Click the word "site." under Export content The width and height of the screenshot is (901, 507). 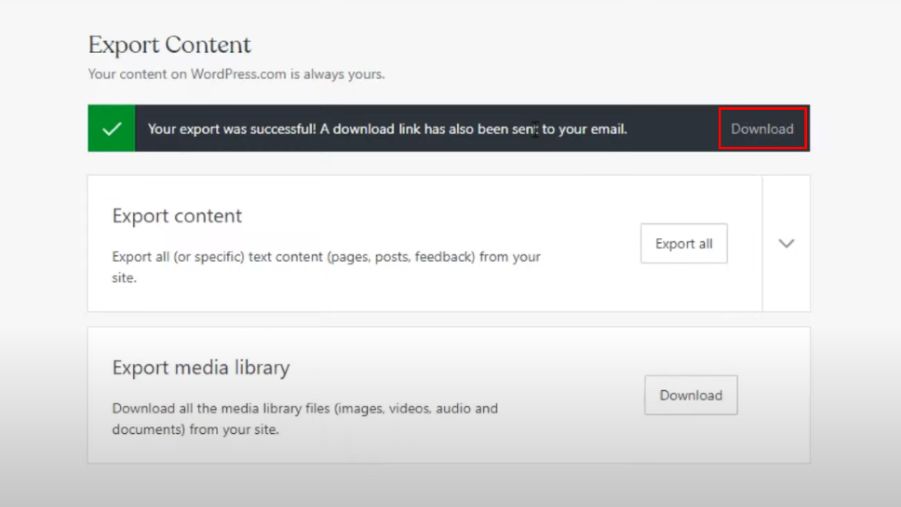(x=124, y=278)
